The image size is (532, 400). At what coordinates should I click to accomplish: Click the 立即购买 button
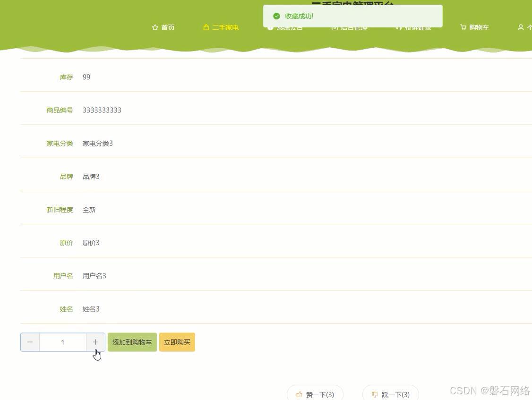coord(177,342)
